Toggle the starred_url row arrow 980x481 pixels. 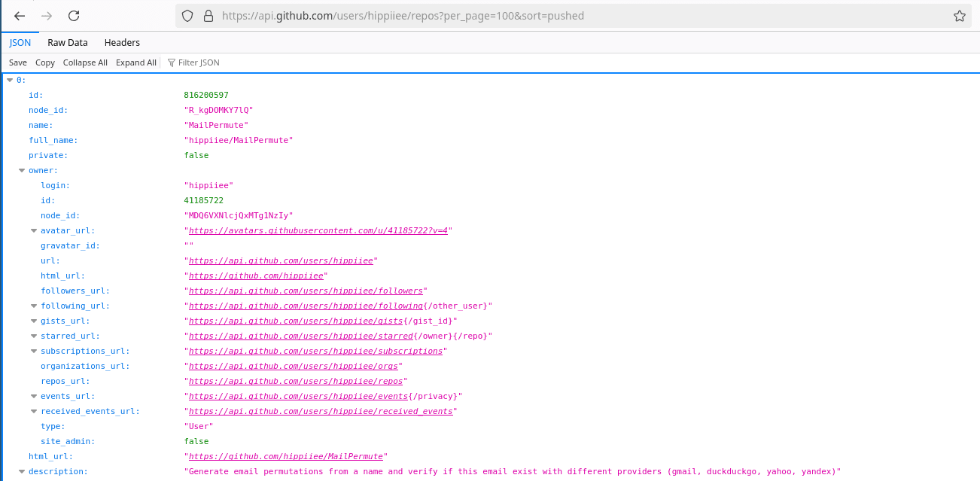tap(34, 336)
